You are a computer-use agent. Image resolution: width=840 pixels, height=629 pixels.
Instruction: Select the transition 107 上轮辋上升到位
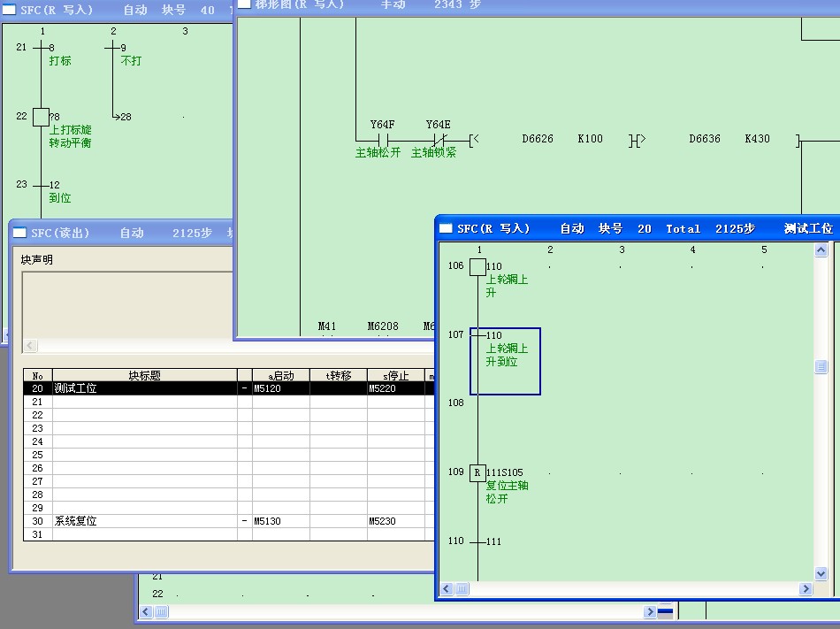click(x=505, y=349)
